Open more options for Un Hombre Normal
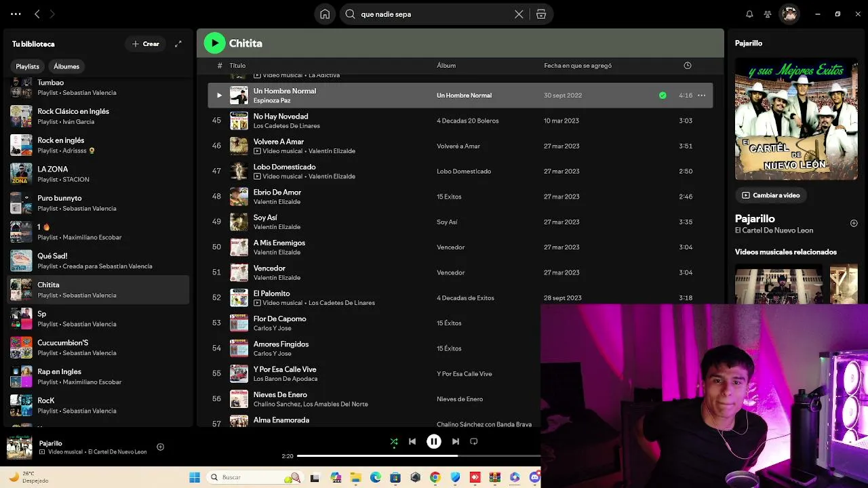 click(701, 96)
